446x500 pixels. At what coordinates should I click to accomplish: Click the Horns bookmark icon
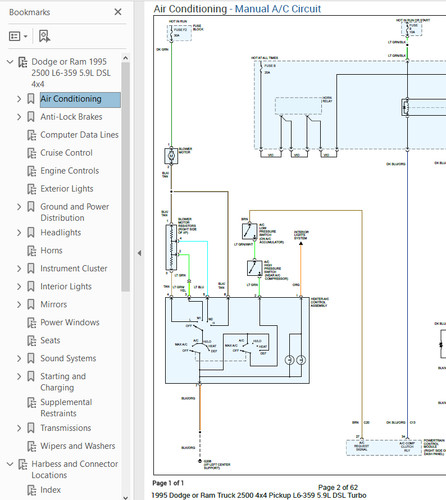click(32, 251)
